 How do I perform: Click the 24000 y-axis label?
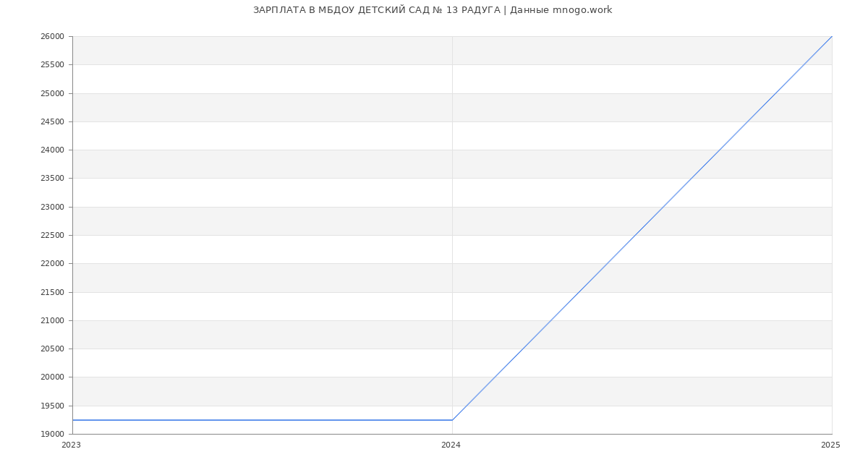pos(52,150)
